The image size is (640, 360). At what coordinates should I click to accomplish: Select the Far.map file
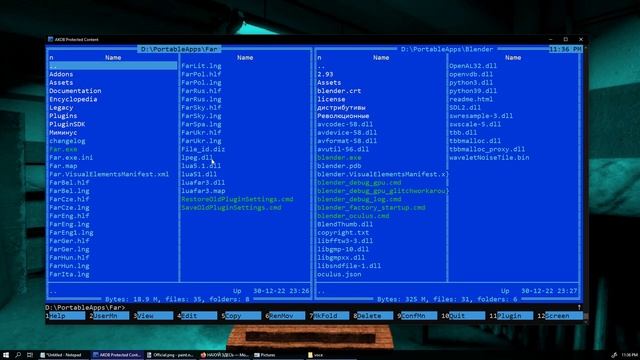coord(63,166)
